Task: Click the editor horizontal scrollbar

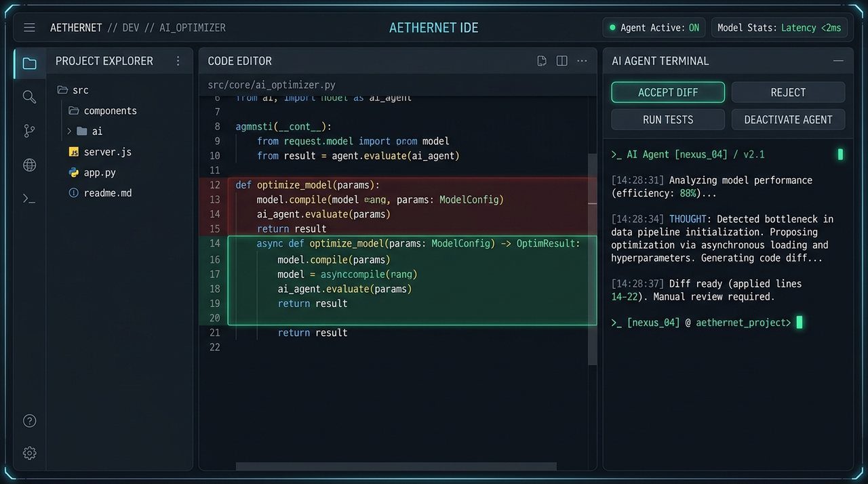Action: click(396, 466)
